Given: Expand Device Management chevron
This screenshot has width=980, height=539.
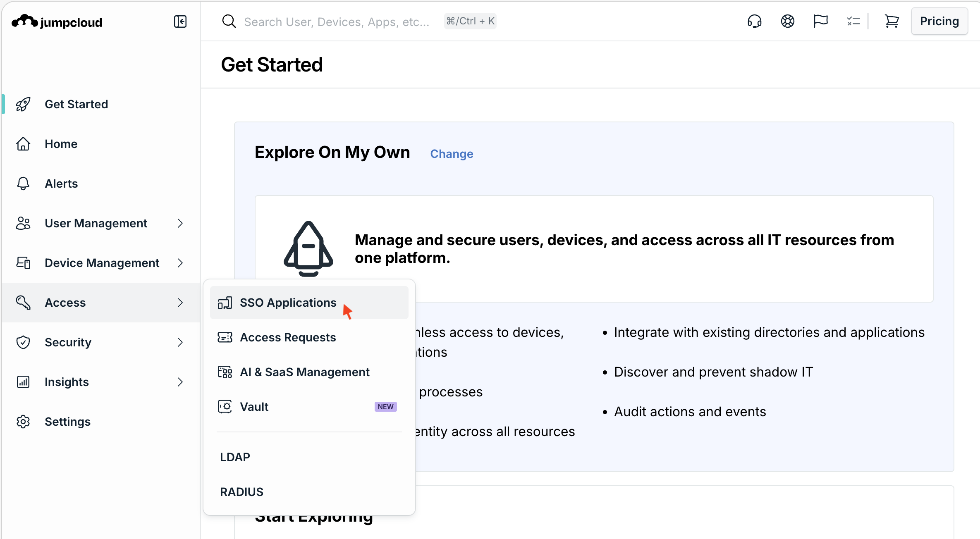Looking at the screenshot, I should [180, 263].
